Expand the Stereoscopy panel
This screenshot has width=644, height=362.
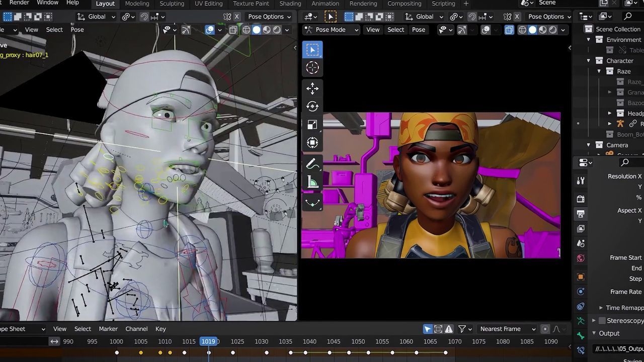click(x=594, y=321)
